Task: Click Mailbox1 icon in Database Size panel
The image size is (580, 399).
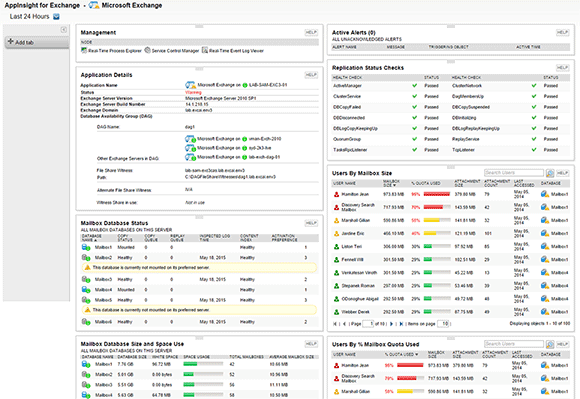Action: [86, 364]
